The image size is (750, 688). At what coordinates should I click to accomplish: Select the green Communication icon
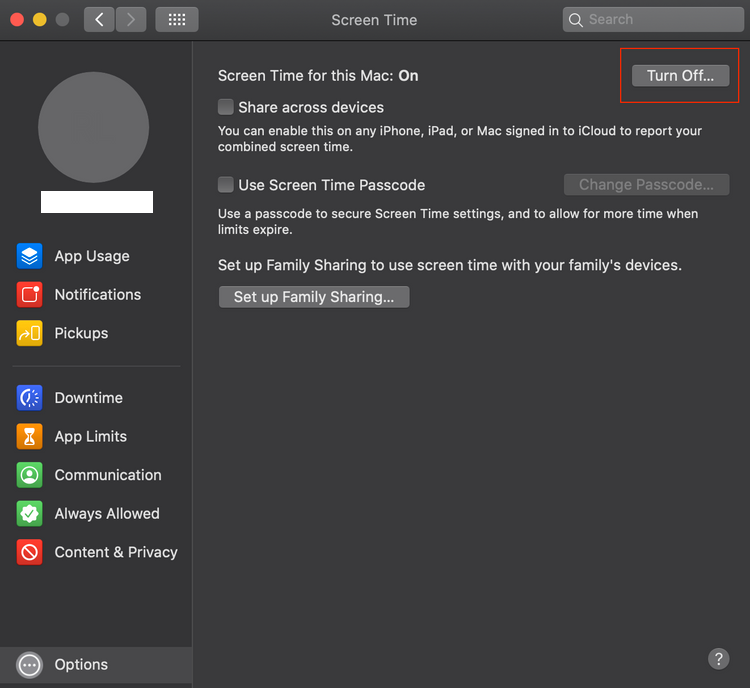[30, 475]
